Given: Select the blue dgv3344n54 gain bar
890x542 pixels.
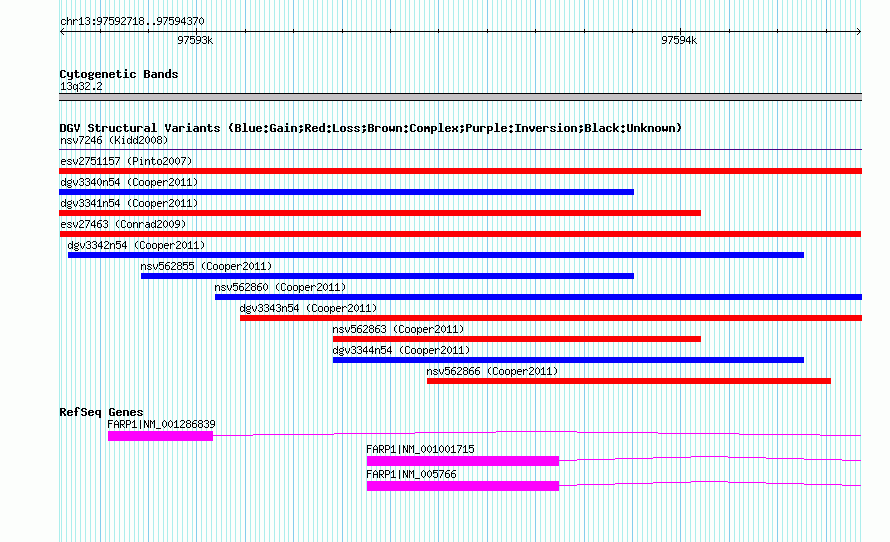Looking at the screenshot, I should [568, 360].
